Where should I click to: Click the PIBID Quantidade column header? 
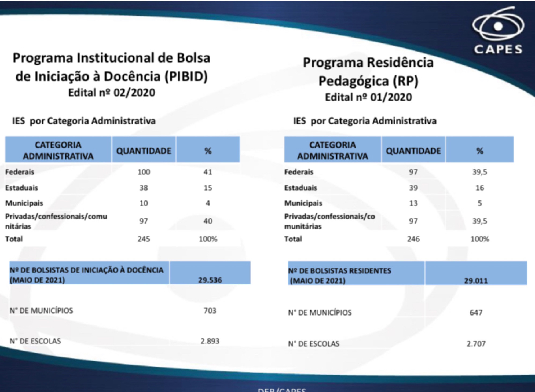[144, 151]
